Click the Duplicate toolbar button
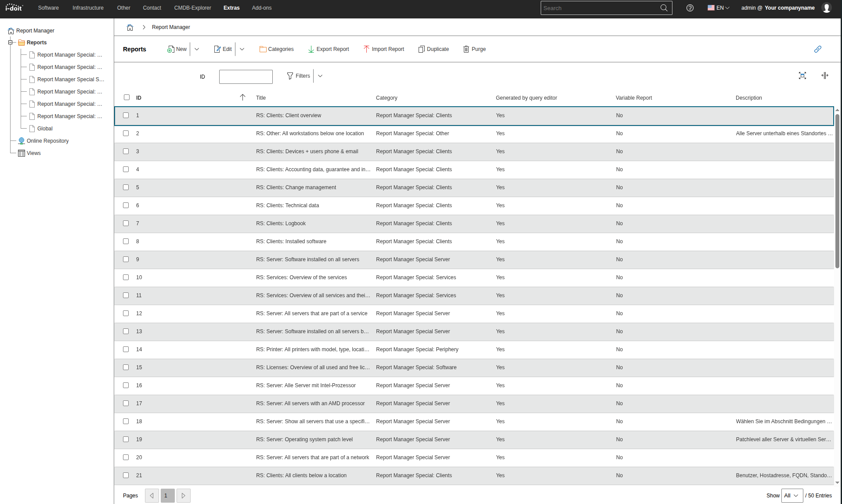The image size is (842, 504). 434,49
